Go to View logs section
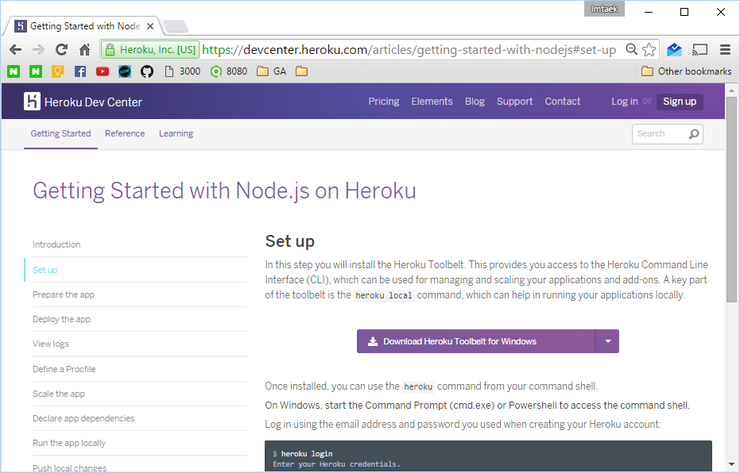 [50, 344]
